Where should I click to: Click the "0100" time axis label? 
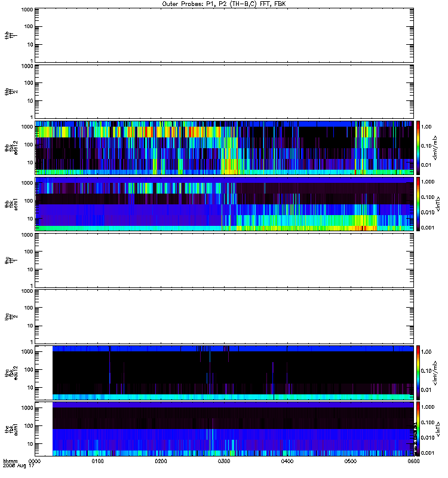pyautogui.click(x=97, y=461)
